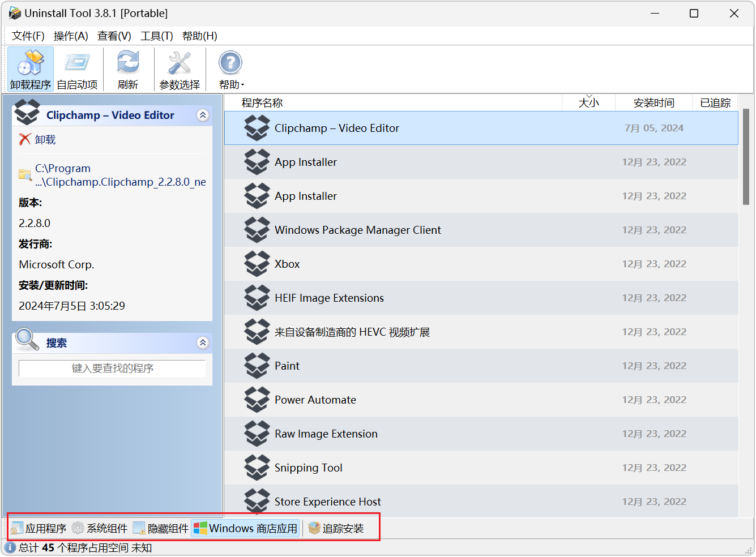Click the Uninstall Tool title bar icon
This screenshot has width=756, height=557.
pyautogui.click(x=14, y=13)
